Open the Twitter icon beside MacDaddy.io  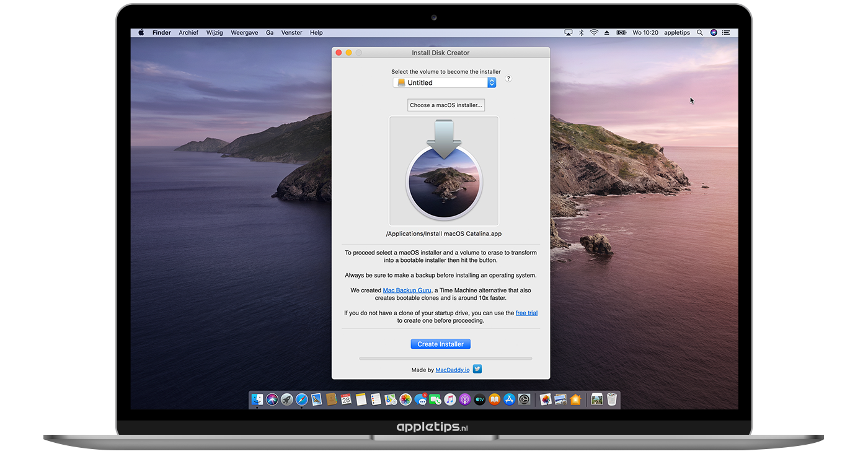click(477, 369)
